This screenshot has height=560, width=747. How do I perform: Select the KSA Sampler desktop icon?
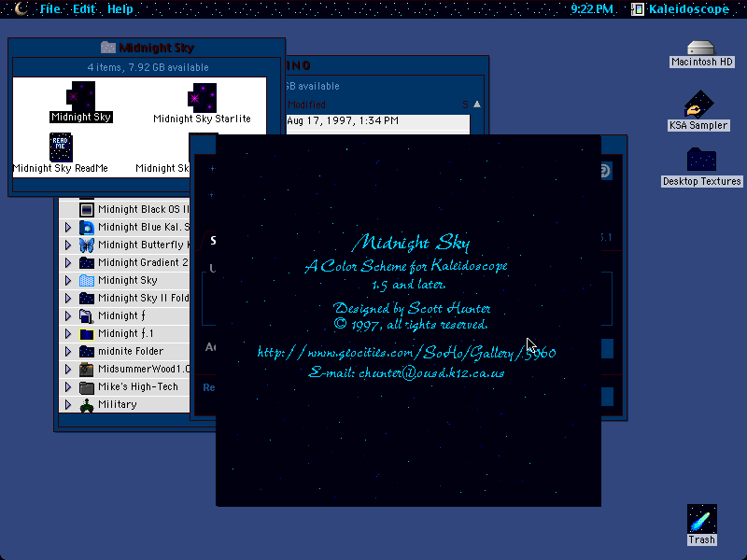pos(698,105)
